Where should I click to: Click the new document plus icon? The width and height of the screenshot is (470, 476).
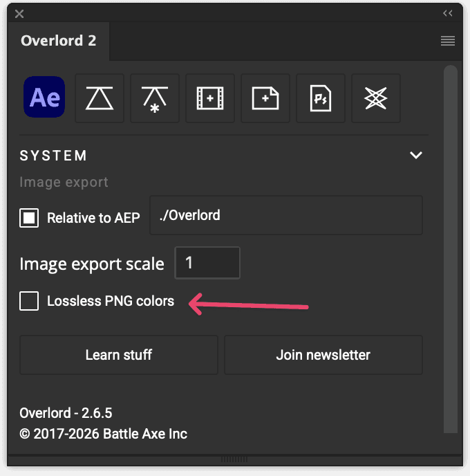265,98
